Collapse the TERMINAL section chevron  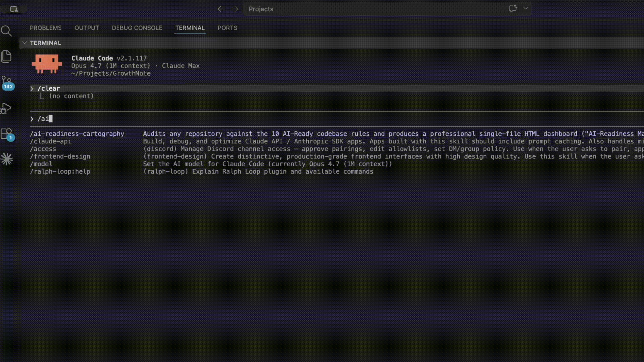tap(24, 43)
